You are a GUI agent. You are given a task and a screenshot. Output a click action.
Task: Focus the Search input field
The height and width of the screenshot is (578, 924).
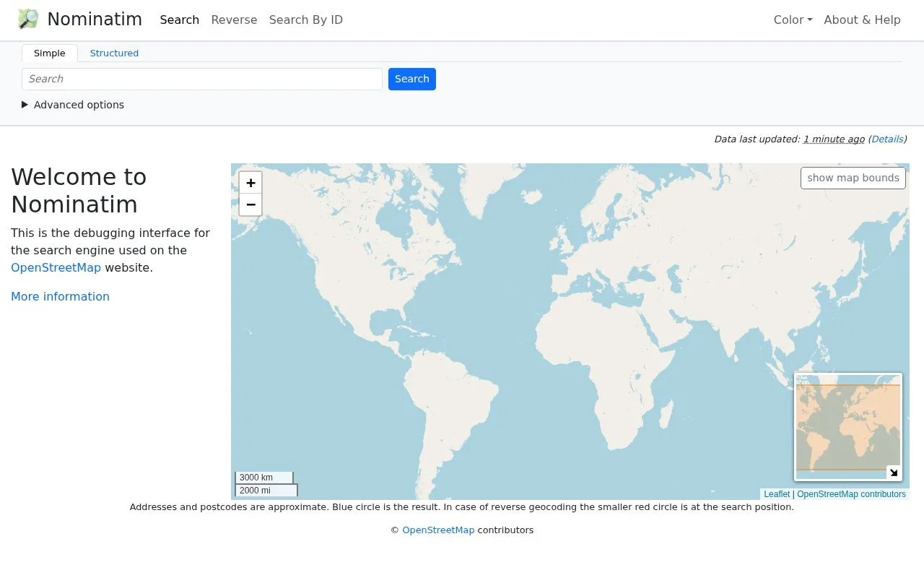202,79
